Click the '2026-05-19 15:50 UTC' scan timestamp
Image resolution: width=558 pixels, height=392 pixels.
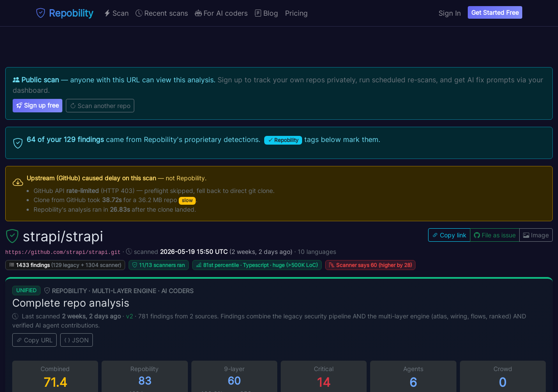[x=194, y=252]
